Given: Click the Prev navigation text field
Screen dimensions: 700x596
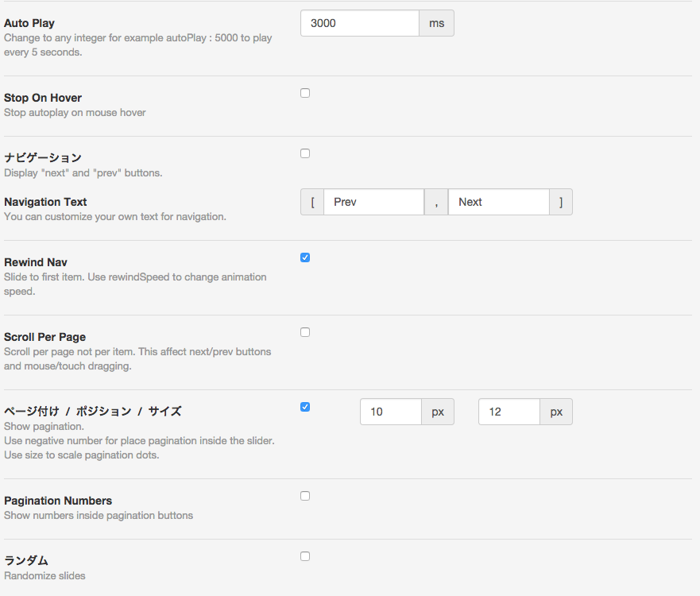Looking at the screenshot, I should click(373, 202).
